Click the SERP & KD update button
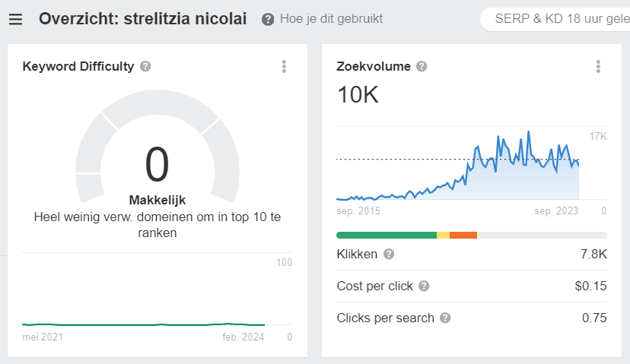Viewport: 630px width, 364px height. (x=555, y=19)
